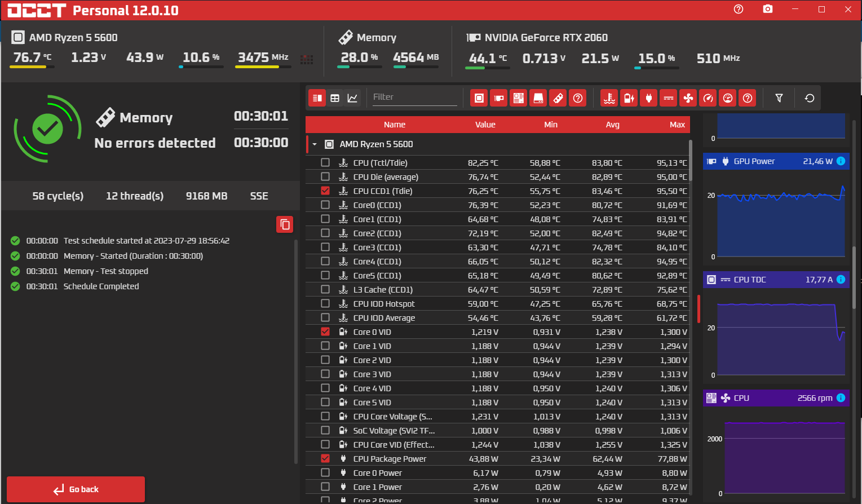This screenshot has height=504, width=862.
Task: Check the CPU (Tctl/Tdie) checkbox
Action: tap(325, 162)
